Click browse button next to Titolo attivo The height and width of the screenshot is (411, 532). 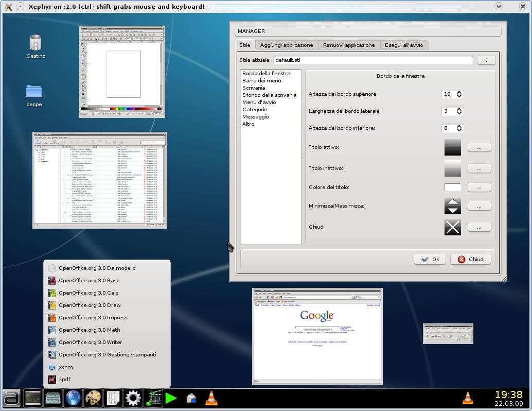pyautogui.click(x=479, y=148)
